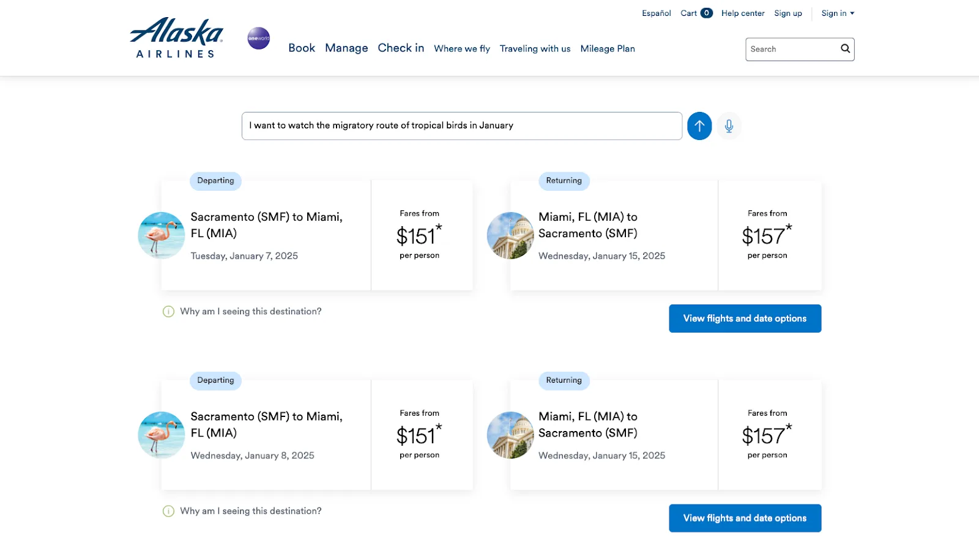Click first View flights and date options button
The width and height of the screenshot is (979, 560).
(745, 319)
